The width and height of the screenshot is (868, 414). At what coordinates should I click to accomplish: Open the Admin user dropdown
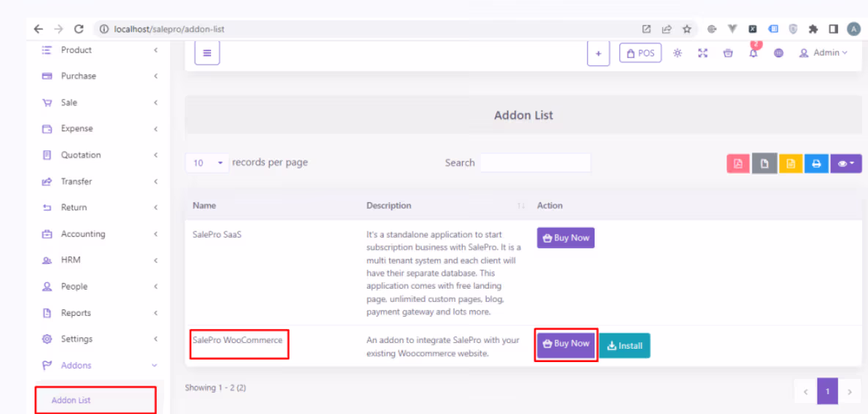[x=823, y=53]
